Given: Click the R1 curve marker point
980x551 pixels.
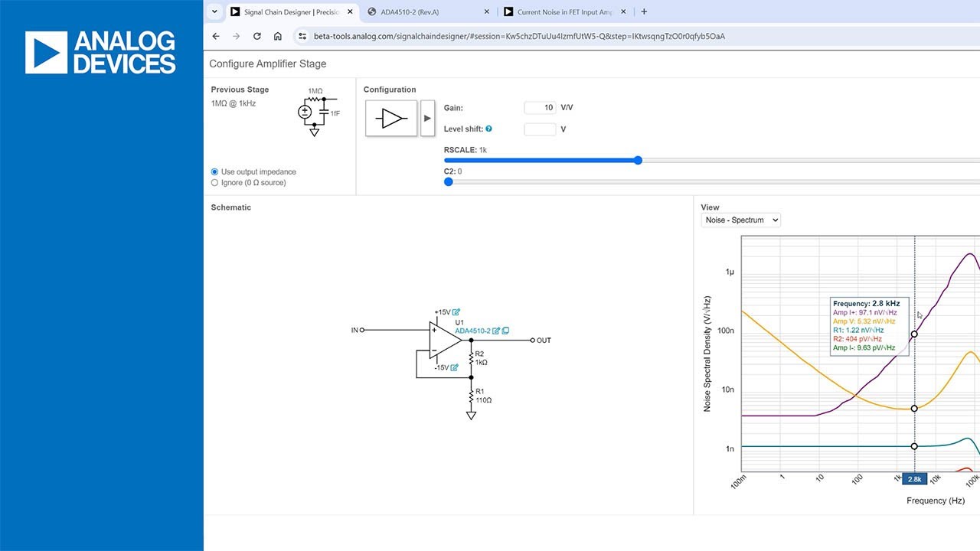Looking at the screenshot, I should tap(914, 446).
